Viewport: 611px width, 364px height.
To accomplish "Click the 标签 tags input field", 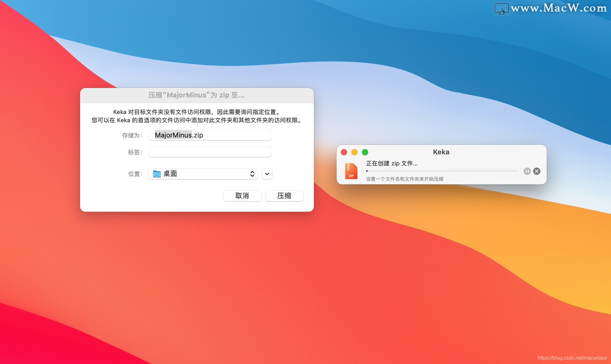I will [210, 152].
